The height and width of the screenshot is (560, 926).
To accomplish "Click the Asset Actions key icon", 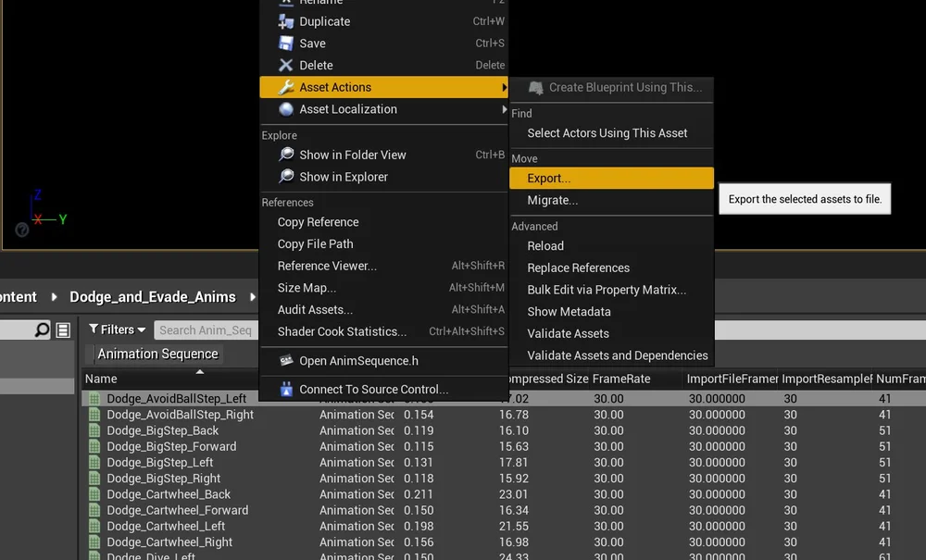I will 286,87.
